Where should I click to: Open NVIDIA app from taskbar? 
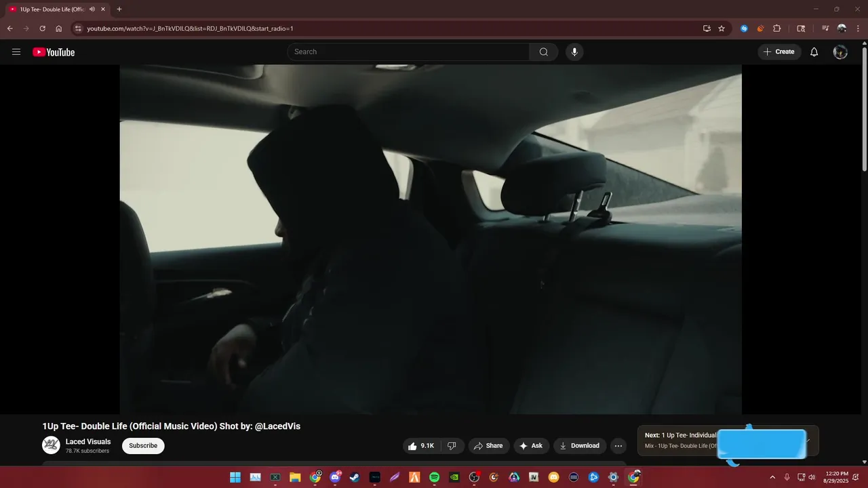pyautogui.click(x=454, y=477)
